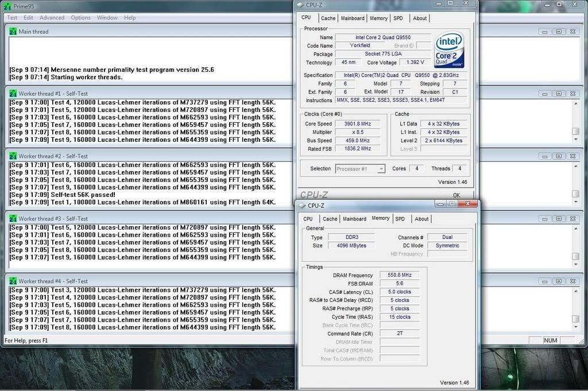Maximize Worker thread #2 child window
The height and width of the screenshot is (391, 588).
point(558,156)
